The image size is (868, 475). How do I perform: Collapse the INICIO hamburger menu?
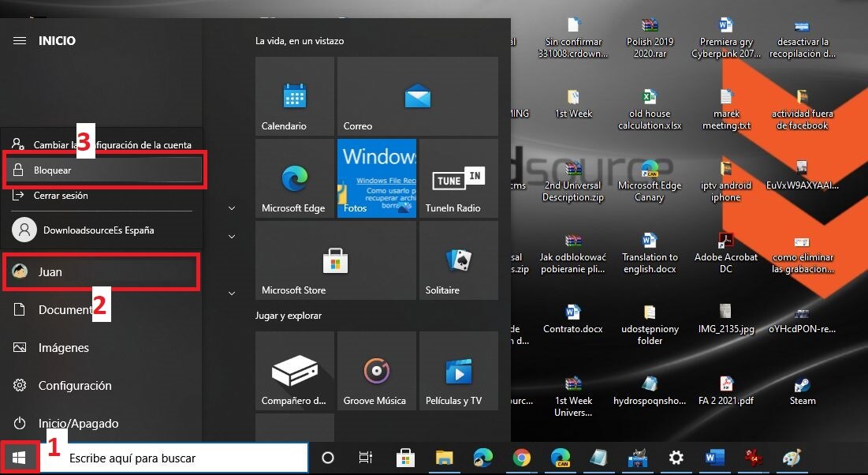[20, 40]
